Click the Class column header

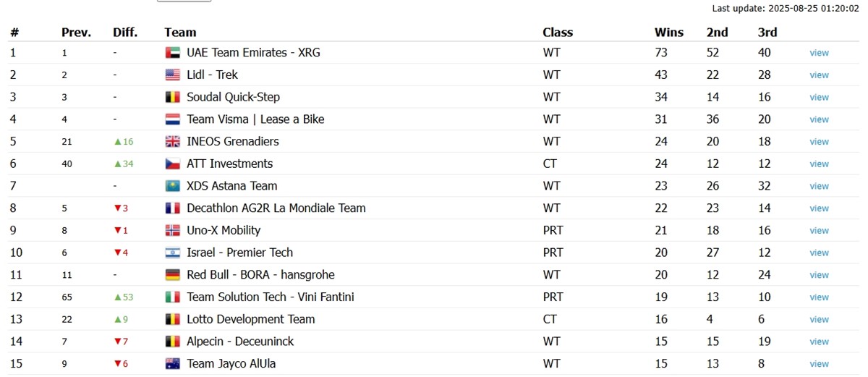coord(558,33)
